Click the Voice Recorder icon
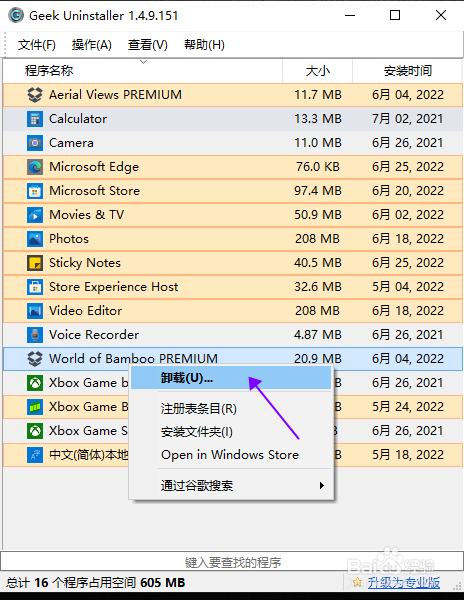Viewport: 464px width, 600px height. 35,335
